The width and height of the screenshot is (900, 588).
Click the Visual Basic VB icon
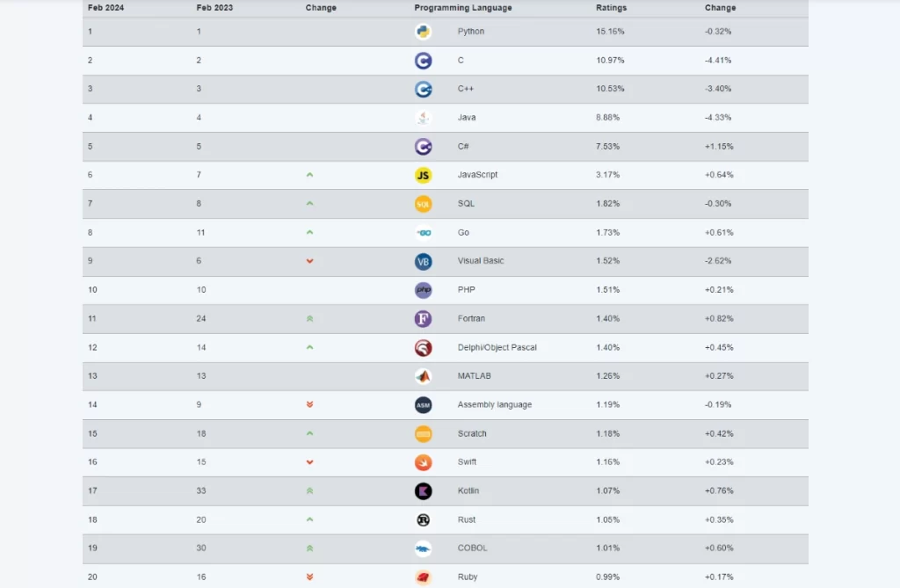[423, 261]
